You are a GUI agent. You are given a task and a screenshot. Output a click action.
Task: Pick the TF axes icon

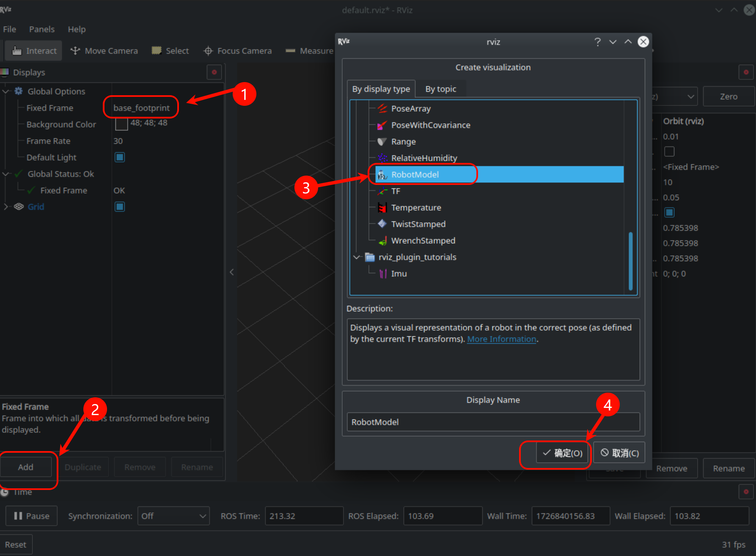point(382,191)
